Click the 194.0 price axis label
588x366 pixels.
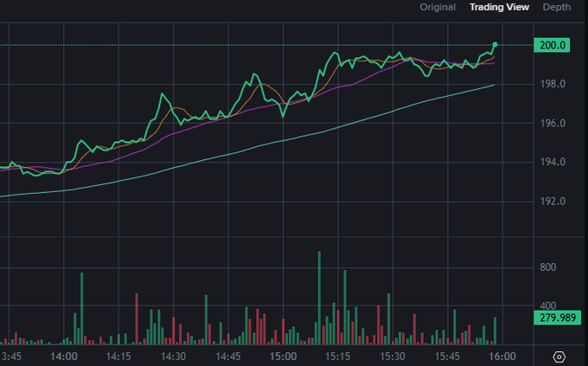553,162
